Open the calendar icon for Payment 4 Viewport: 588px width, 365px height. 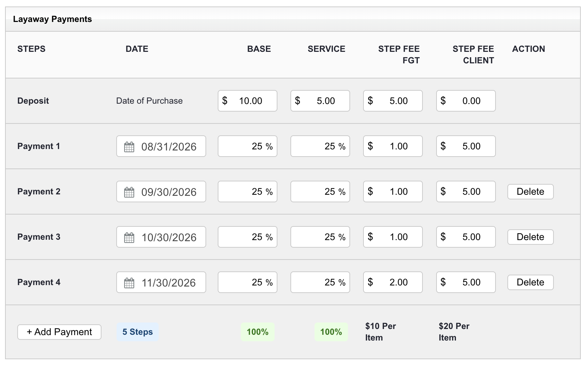point(129,283)
